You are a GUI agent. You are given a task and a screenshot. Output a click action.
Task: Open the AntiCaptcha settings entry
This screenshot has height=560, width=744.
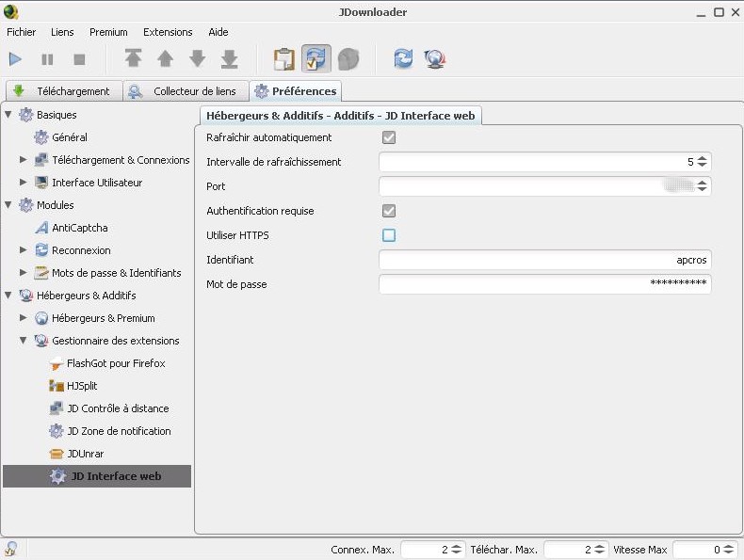point(79,228)
